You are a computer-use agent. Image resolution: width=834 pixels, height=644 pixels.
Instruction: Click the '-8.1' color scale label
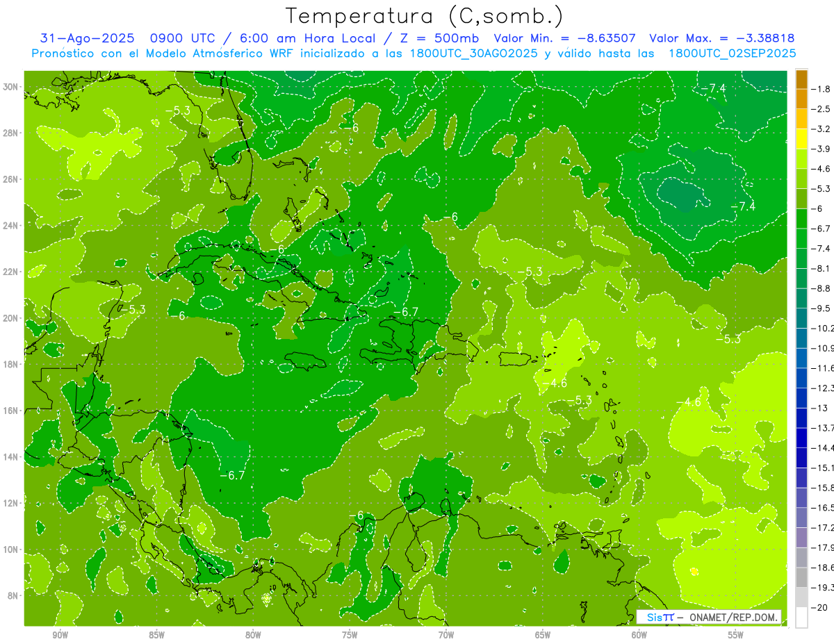(821, 268)
